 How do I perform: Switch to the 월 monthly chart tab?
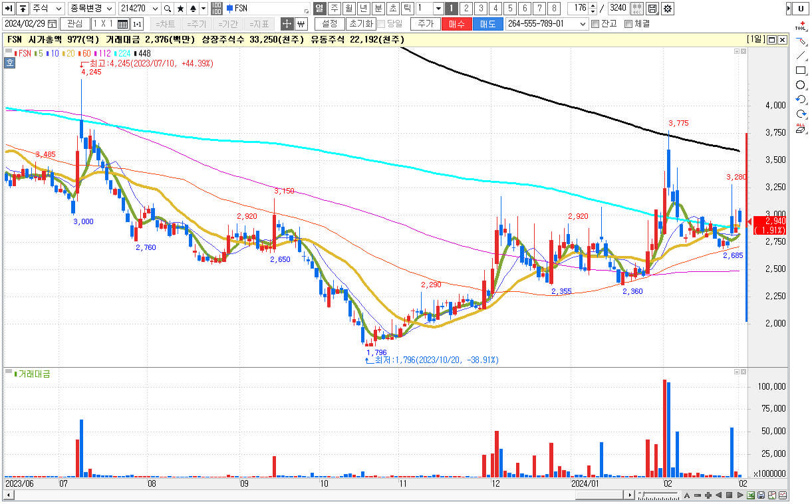coord(348,9)
